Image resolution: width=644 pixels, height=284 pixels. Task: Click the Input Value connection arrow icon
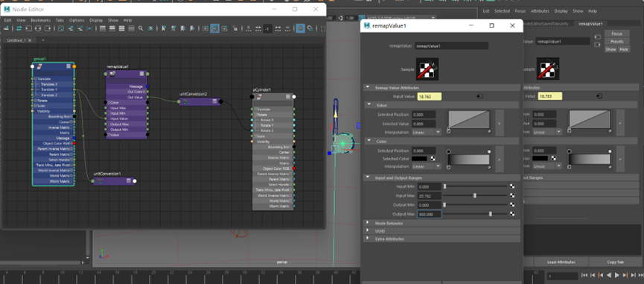[x=479, y=96]
